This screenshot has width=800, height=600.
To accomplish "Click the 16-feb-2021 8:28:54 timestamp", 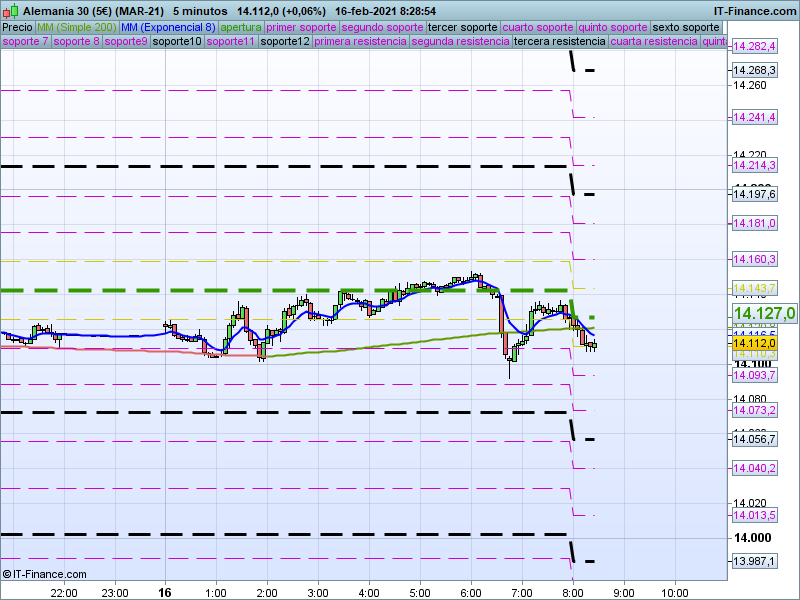I will point(385,11).
